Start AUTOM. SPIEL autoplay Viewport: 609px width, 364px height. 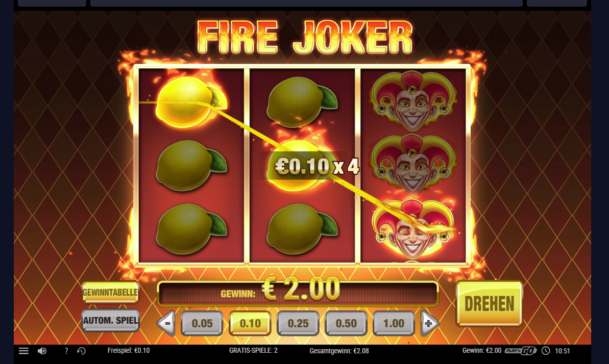(110, 320)
